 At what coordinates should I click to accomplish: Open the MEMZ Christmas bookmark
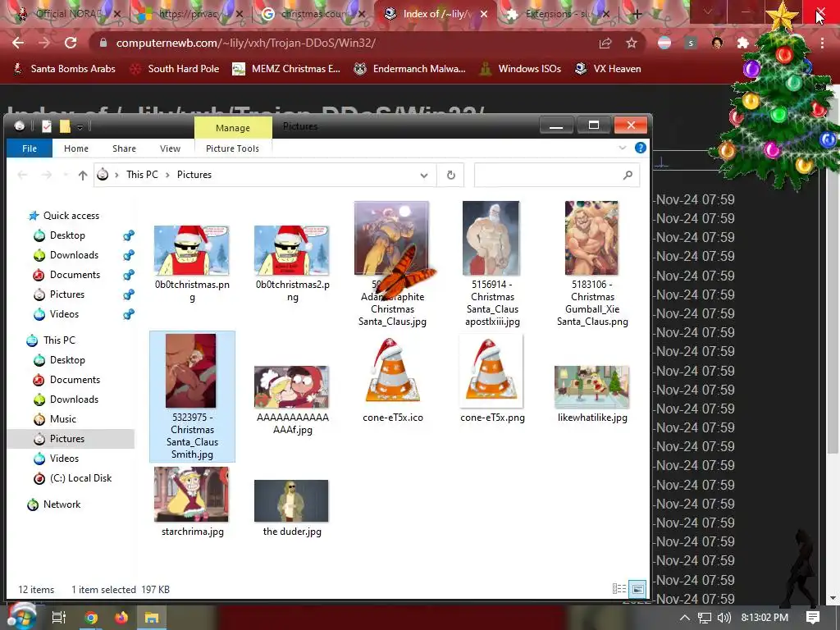pyautogui.click(x=286, y=69)
